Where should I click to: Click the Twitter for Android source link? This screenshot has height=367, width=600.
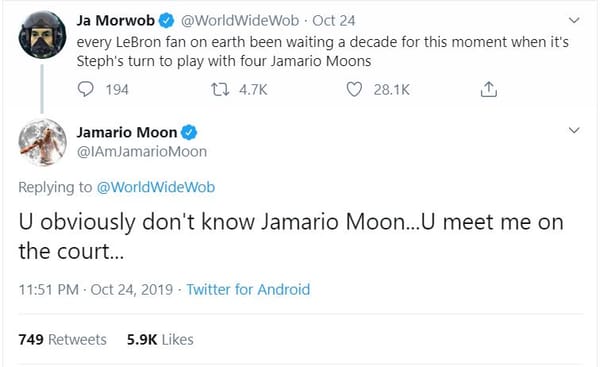(x=248, y=290)
